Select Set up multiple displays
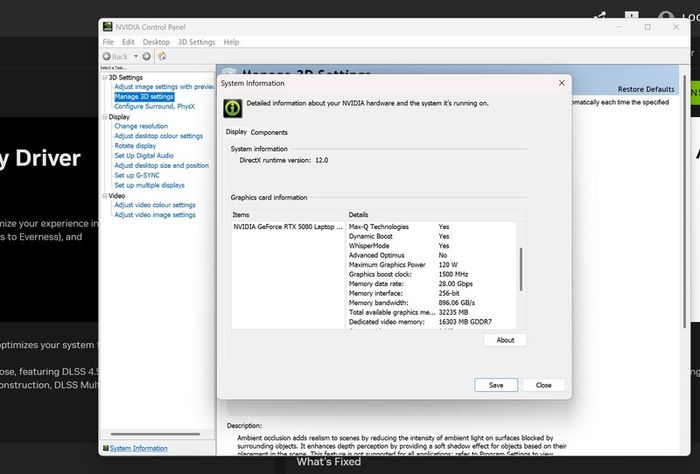700x474 pixels. click(150, 185)
